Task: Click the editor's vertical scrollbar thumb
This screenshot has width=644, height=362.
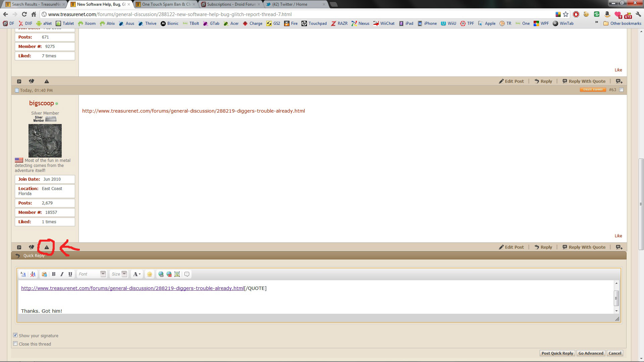Action: pyautogui.click(x=616, y=298)
